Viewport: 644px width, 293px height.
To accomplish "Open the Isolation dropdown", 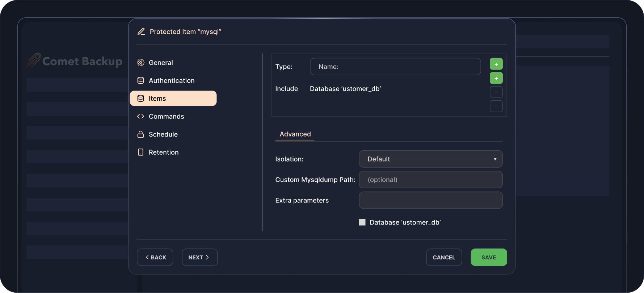I will pos(430,159).
